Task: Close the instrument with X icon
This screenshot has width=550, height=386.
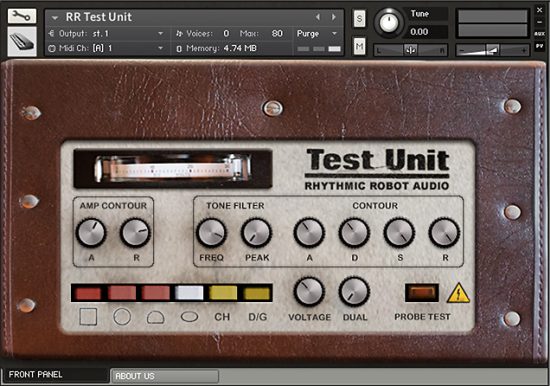Action: [x=540, y=10]
